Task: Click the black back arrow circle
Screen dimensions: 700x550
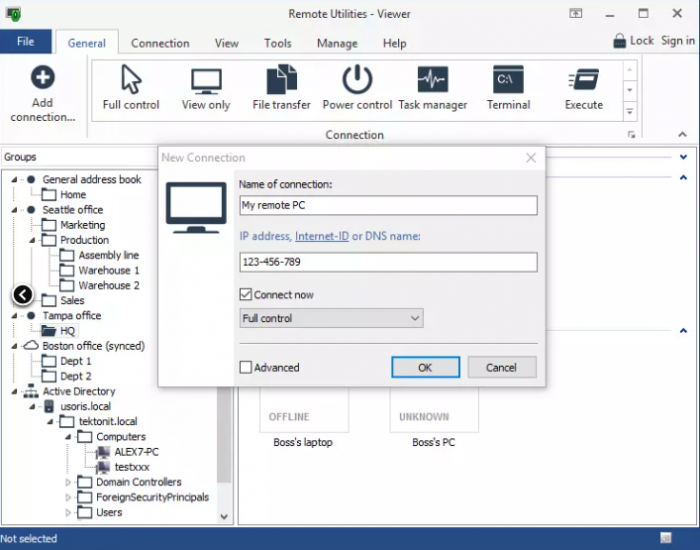Action: click(22, 295)
